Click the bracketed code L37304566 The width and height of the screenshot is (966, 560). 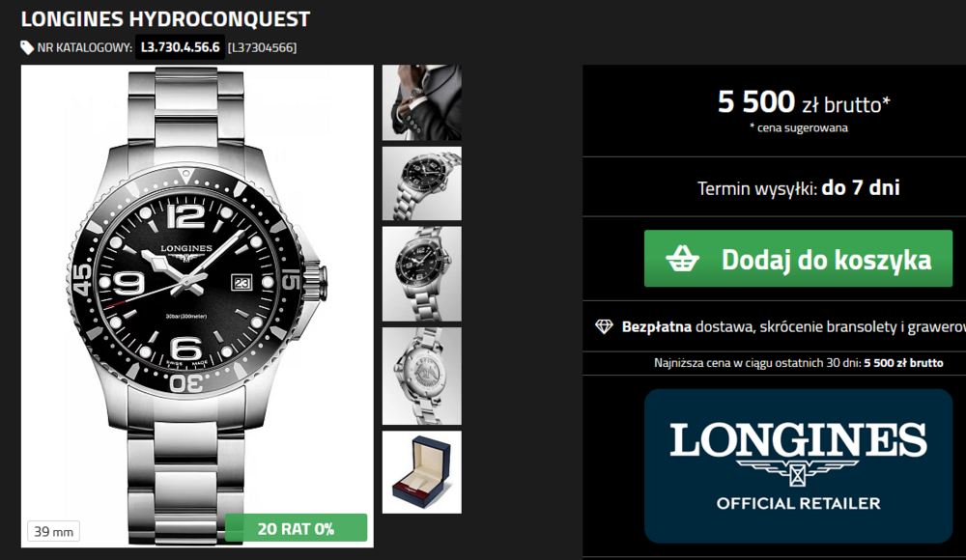[x=263, y=47]
